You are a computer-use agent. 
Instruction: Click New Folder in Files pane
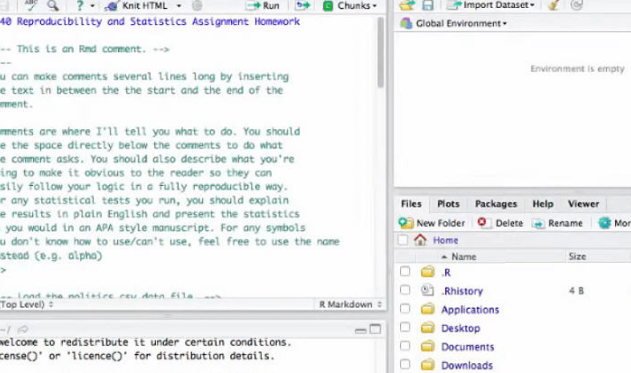click(x=431, y=223)
